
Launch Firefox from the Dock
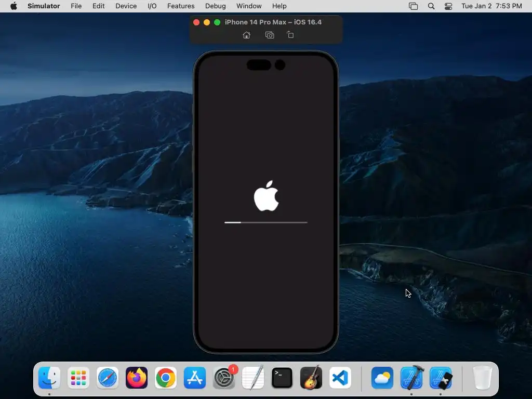137,378
